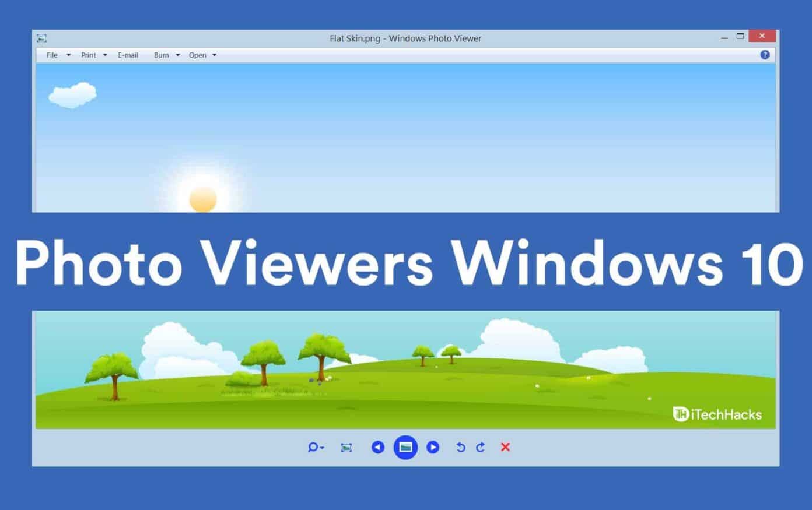
Task: Open the E-mail menu
Action: pyautogui.click(x=128, y=55)
